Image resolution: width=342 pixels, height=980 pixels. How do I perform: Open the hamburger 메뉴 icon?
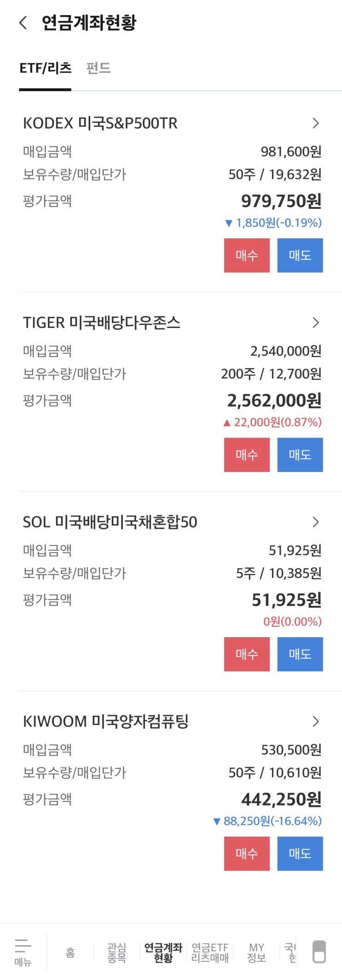[x=23, y=952]
